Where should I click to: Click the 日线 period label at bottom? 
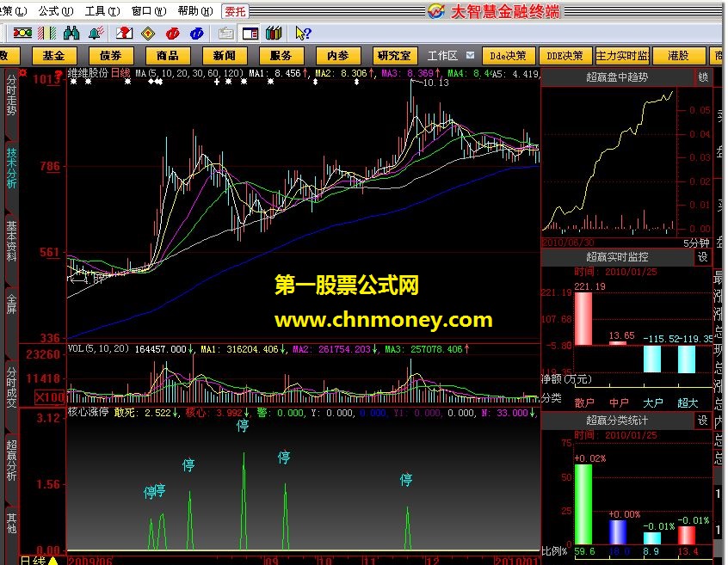[x=34, y=561]
